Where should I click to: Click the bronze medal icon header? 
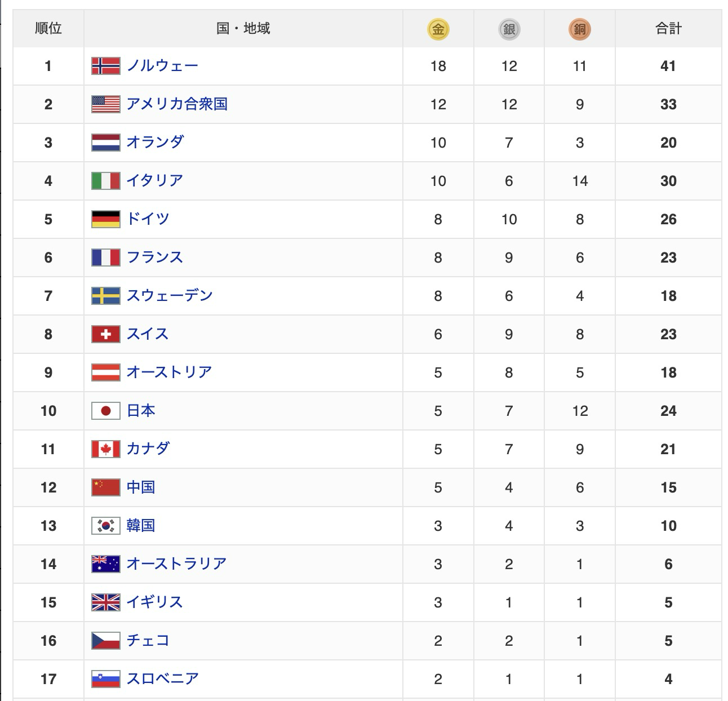click(x=579, y=29)
